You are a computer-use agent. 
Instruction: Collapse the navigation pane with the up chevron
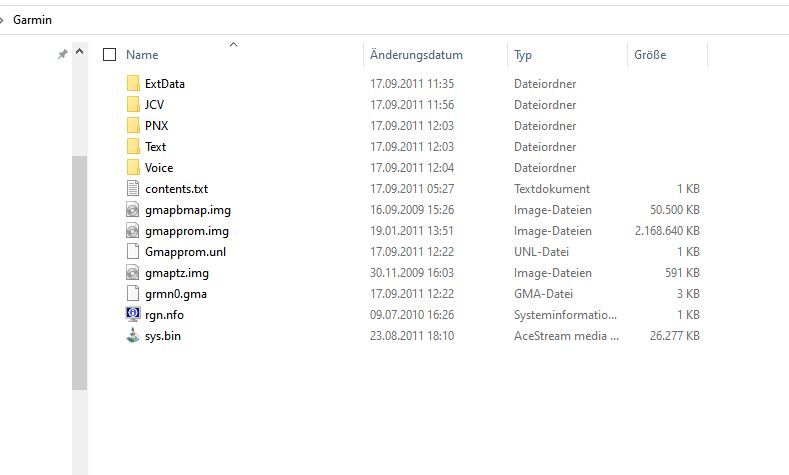[x=80, y=52]
